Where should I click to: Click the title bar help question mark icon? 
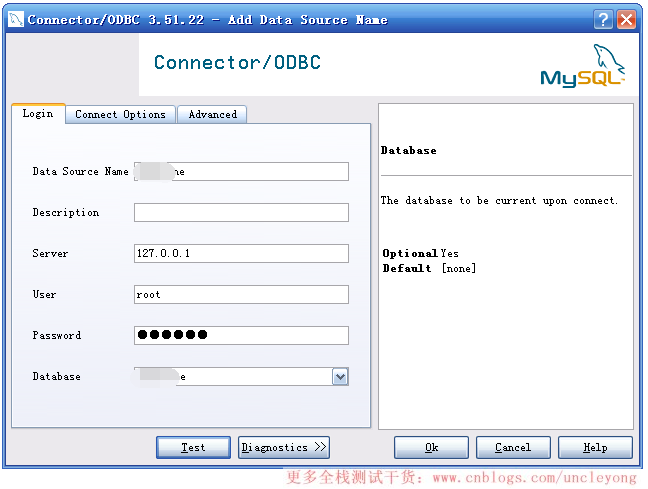click(x=603, y=19)
